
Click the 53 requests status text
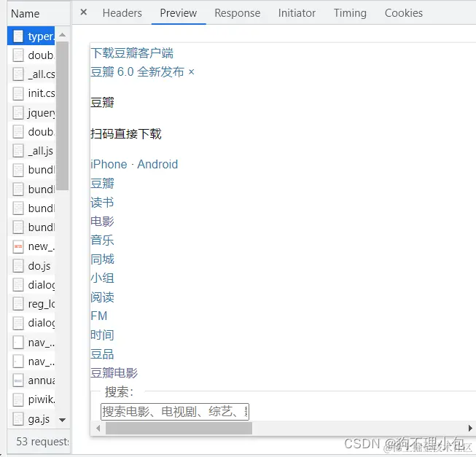click(42, 442)
